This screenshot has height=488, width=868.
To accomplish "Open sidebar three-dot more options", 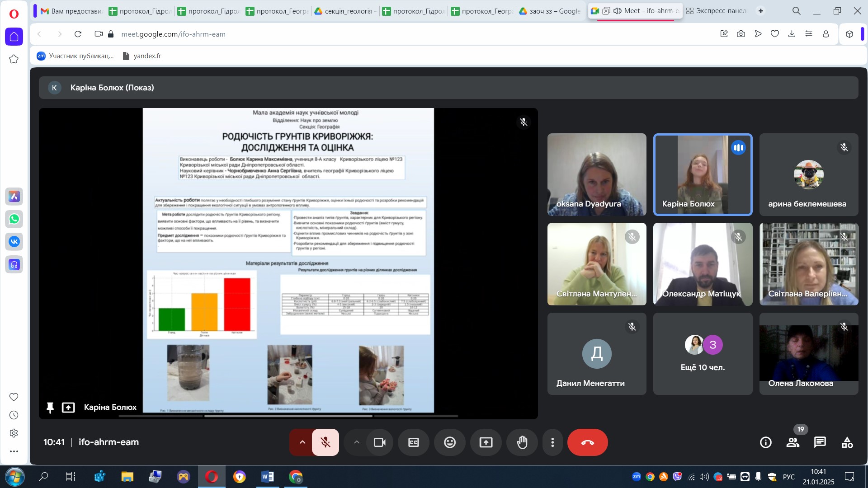I will (x=14, y=451).
